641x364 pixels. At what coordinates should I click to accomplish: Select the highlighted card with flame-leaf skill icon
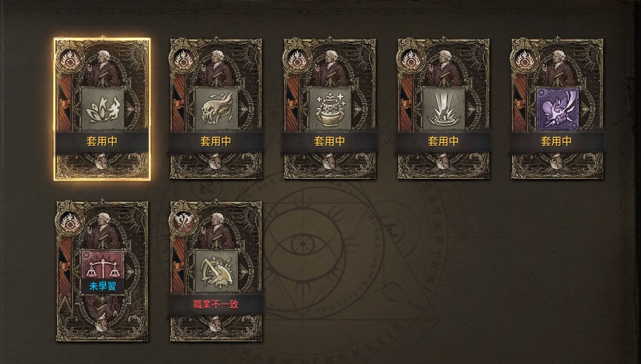coord(102,109)
